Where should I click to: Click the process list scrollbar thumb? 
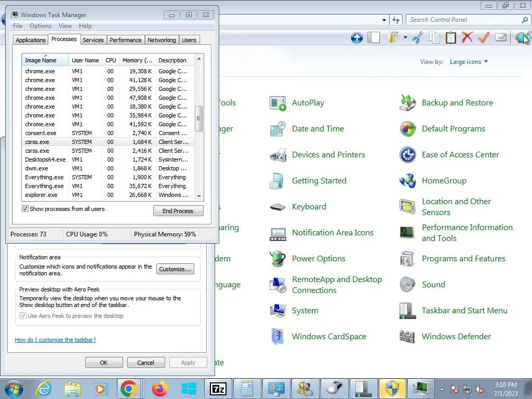pos(199,119)
